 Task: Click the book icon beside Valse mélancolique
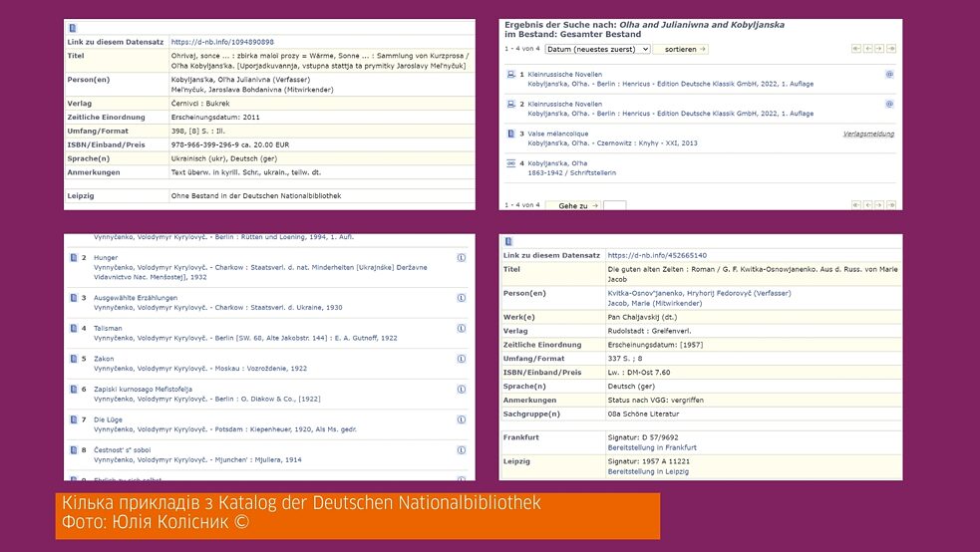(511, 134)
